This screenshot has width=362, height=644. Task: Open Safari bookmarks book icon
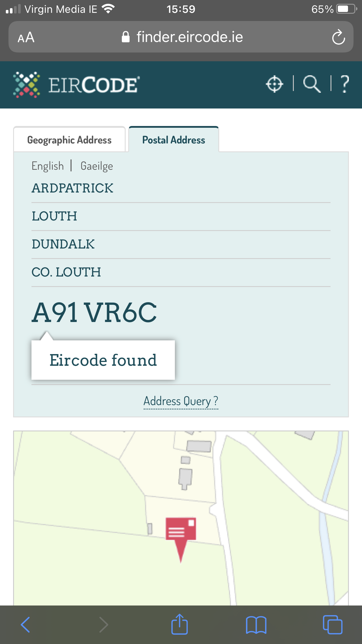256,625
